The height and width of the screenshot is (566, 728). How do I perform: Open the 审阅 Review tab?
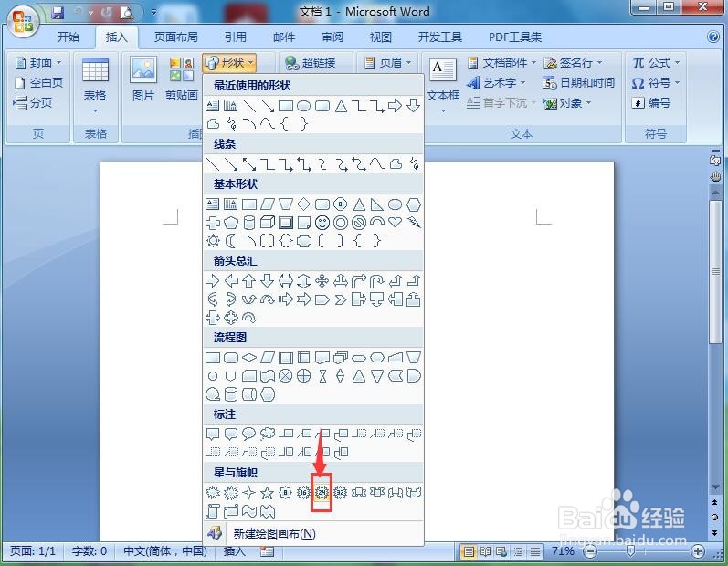332,37
